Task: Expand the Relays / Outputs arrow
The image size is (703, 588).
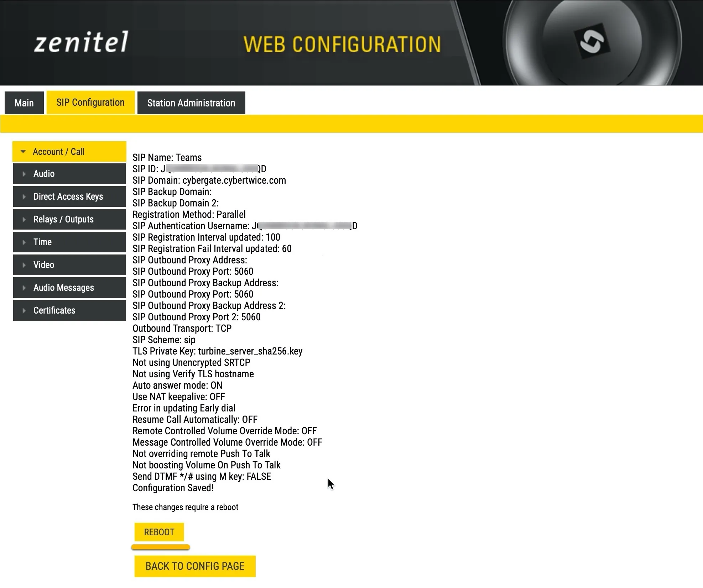Action: 24,220
